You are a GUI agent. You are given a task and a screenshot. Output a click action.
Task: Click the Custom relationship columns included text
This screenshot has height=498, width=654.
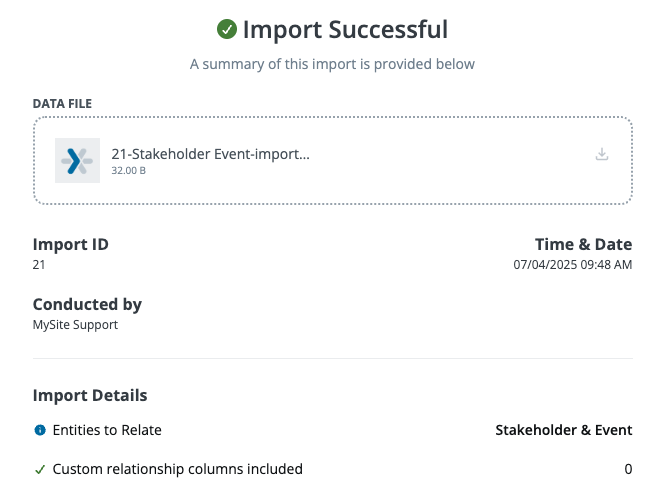(177, 469)
